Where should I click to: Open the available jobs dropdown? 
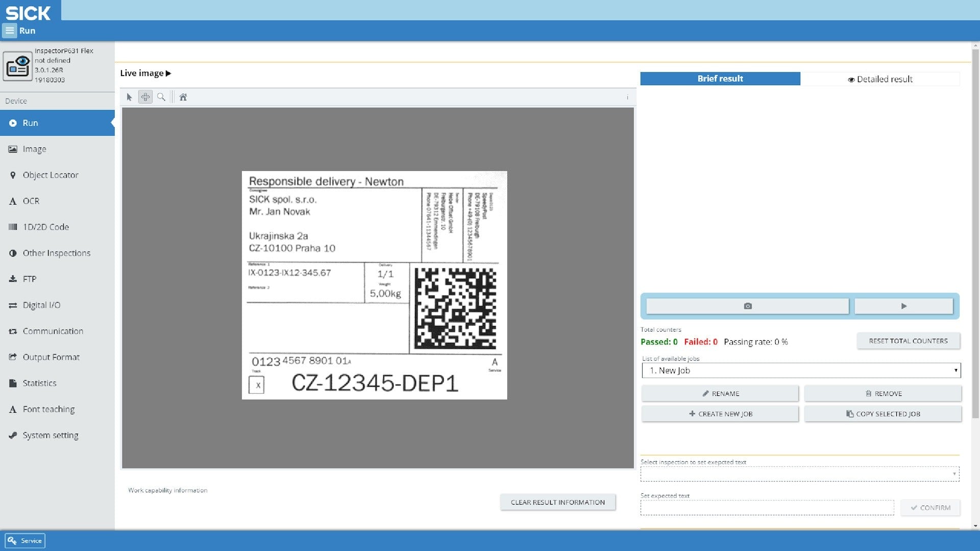(800, 370)
